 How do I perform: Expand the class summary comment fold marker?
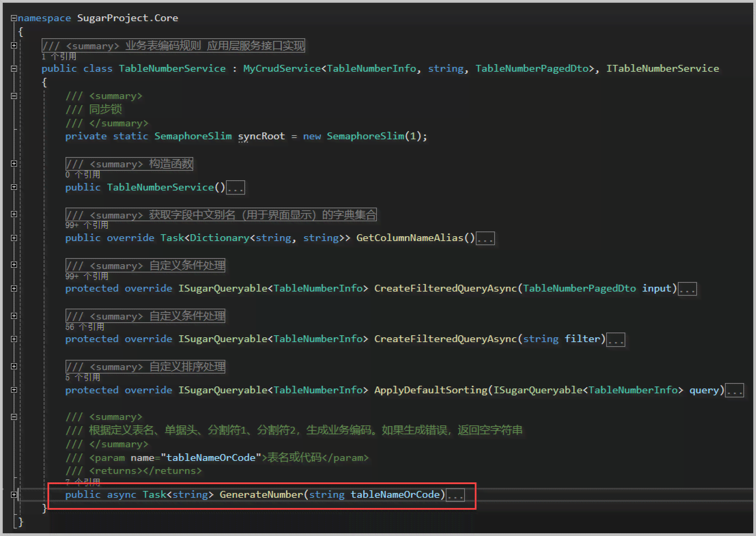[14, 45]
